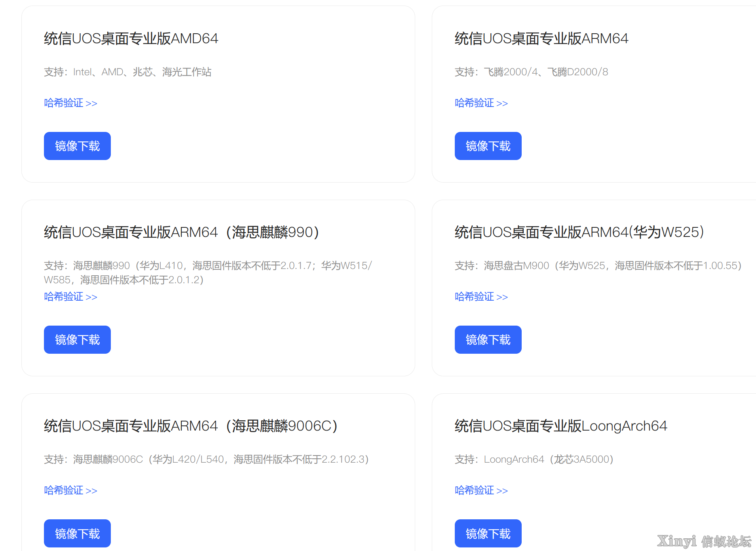This screenshot has width=756, height=551.
Task: Select title 统信UOS桌面专业版ARM64(华为W525)
Action: click(x=579, y=232)
